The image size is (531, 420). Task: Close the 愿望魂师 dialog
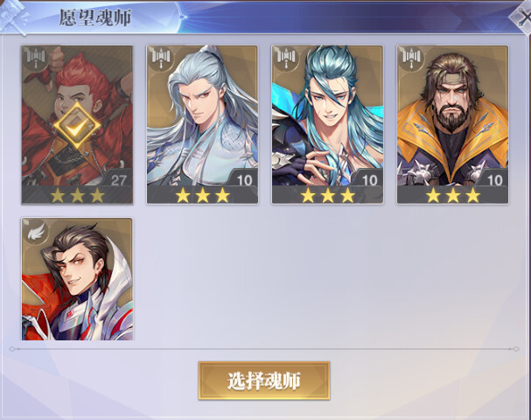521,17
